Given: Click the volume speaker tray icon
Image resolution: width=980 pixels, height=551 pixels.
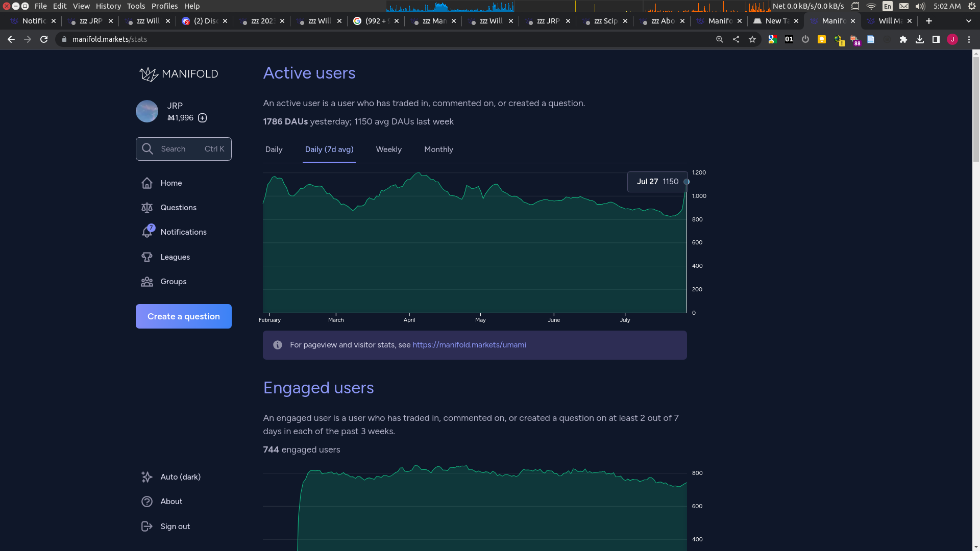Looking at the screenshot, I should coord(920,6).
